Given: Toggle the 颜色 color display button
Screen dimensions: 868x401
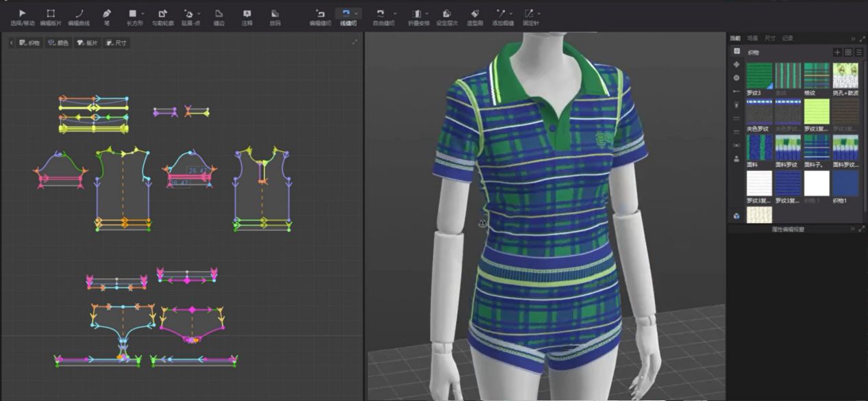Looking at the screenshot, I should click(58, 42).
